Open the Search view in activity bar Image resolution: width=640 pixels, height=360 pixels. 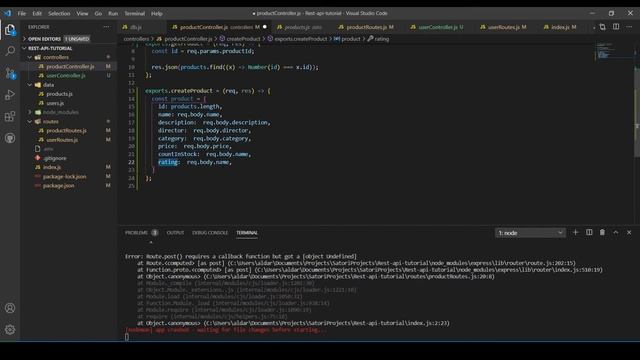point(10,51)
